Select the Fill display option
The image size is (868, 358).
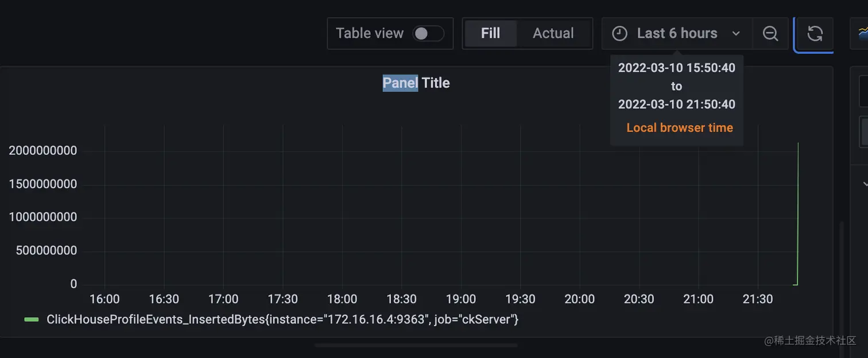point(490,33)
